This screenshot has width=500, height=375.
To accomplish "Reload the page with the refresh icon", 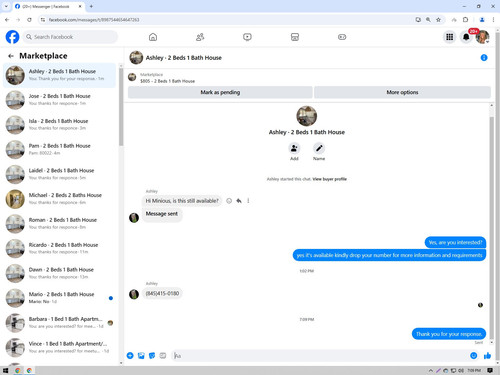I will [29, 20].
